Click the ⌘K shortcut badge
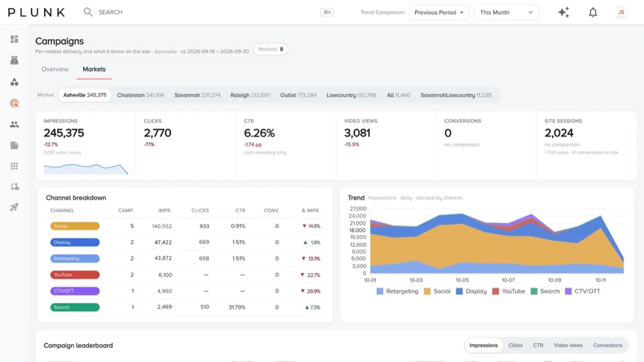Image resolution: width=644 pixels, height=362 pixels. click(x=327, y=12)
